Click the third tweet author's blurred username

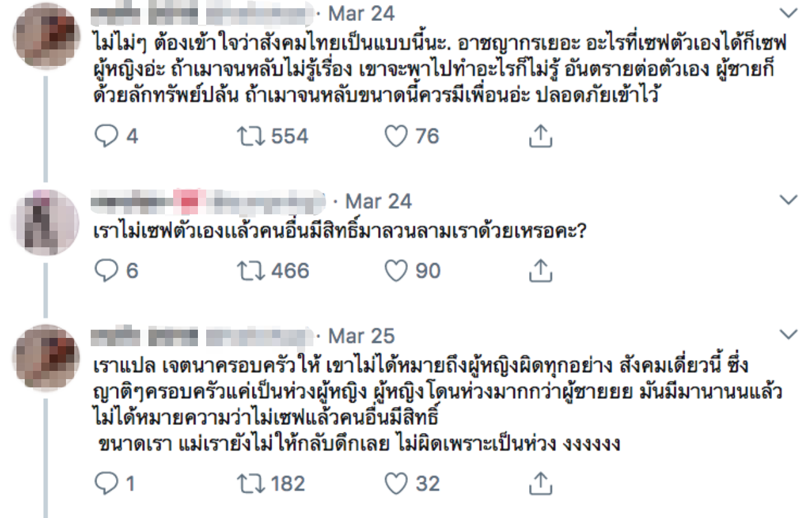202,335
